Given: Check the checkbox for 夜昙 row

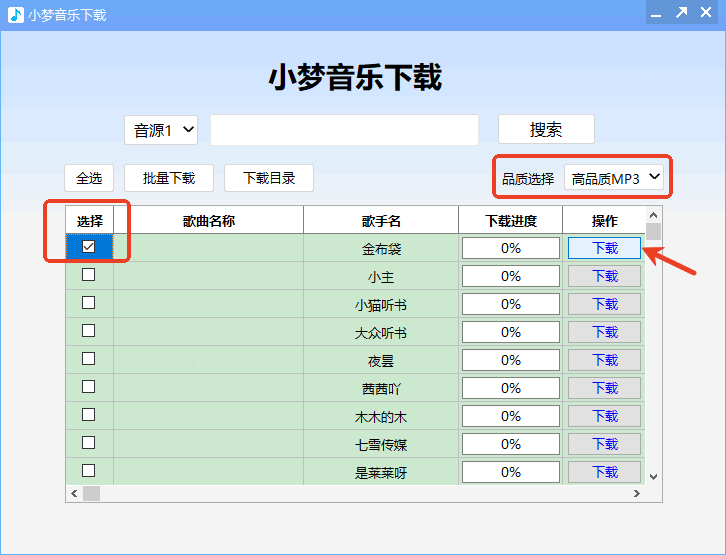Looking at the screenshot, I should coord(88,359).
